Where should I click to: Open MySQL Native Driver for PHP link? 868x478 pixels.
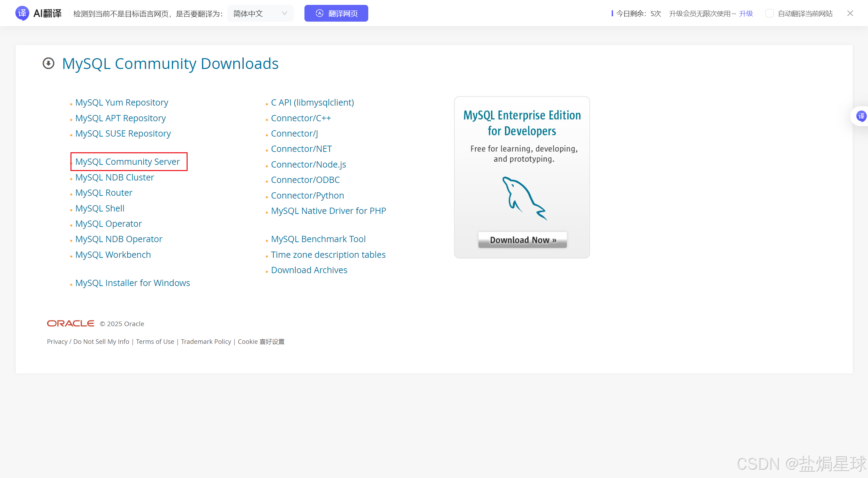(x=329, y=211)
